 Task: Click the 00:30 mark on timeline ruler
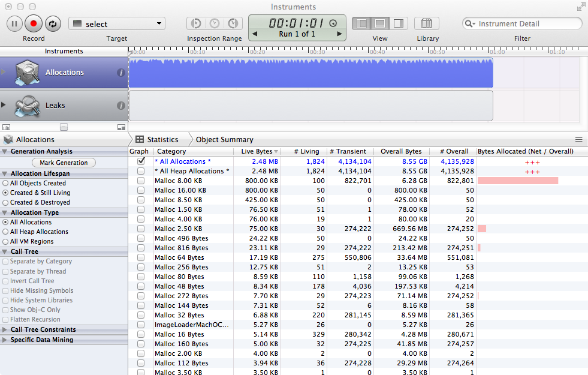coord(317,52)
